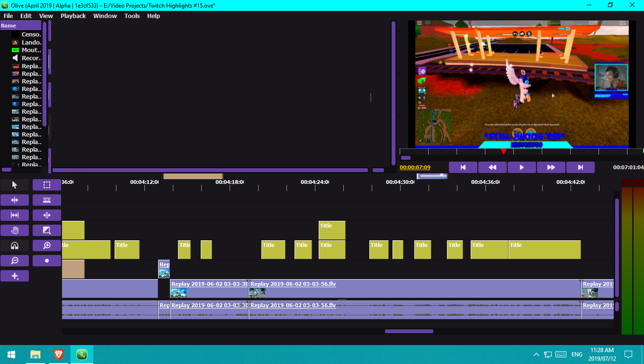The image size is (644, 364).
Task: Sort project media by the Name column
Action: click(21, 26)
